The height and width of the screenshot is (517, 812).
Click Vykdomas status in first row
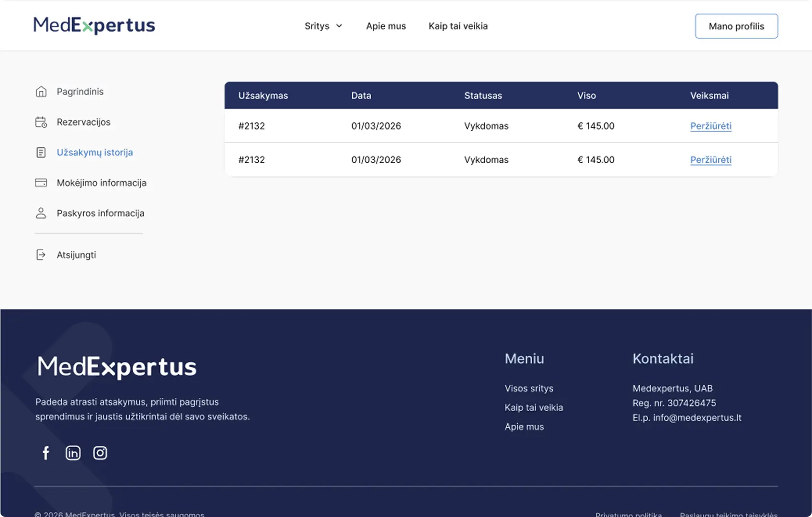coord(486,126)
